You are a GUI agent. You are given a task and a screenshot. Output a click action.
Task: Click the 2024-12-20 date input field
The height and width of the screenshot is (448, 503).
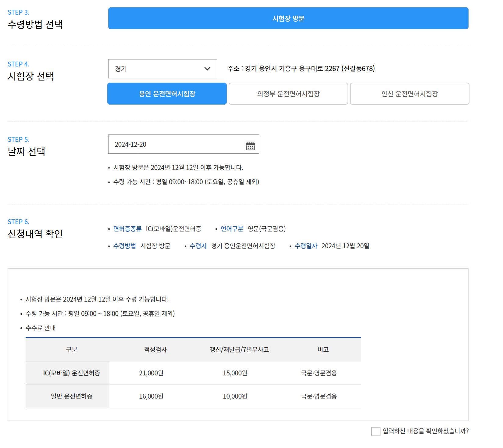point(184,144)
